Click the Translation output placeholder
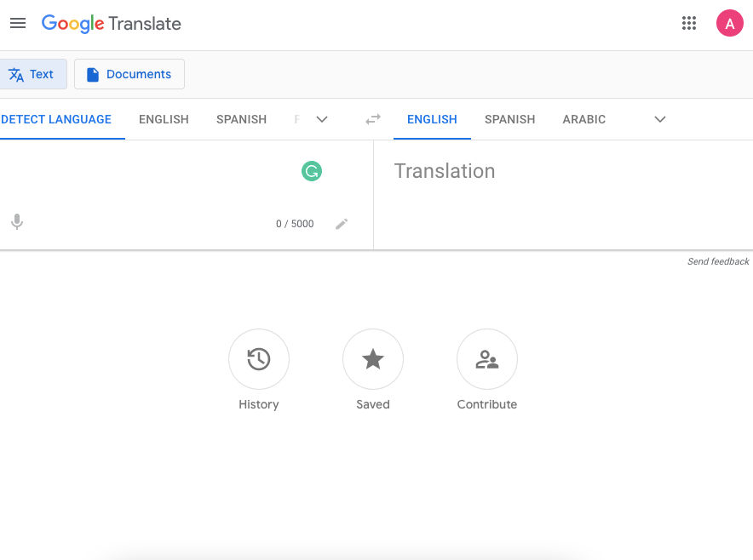753x560 pixels. [445, 171]
